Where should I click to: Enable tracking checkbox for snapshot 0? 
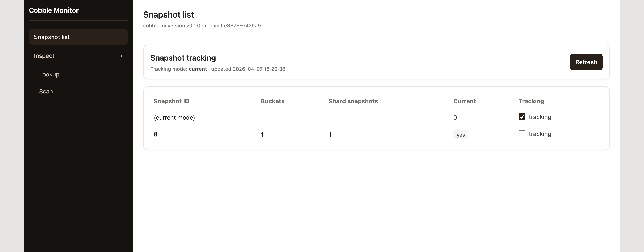[522, 134]
